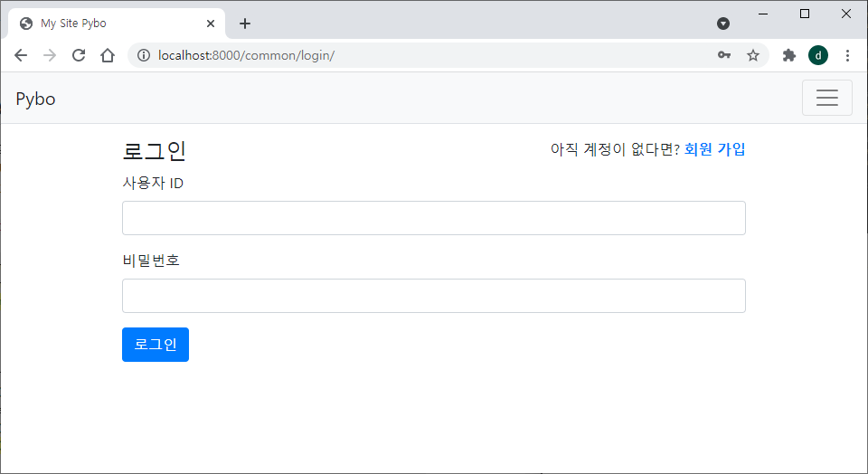The image size is (868, 474).
Task: Open the Extensions puzzle icon
Action: pos(788,55)
